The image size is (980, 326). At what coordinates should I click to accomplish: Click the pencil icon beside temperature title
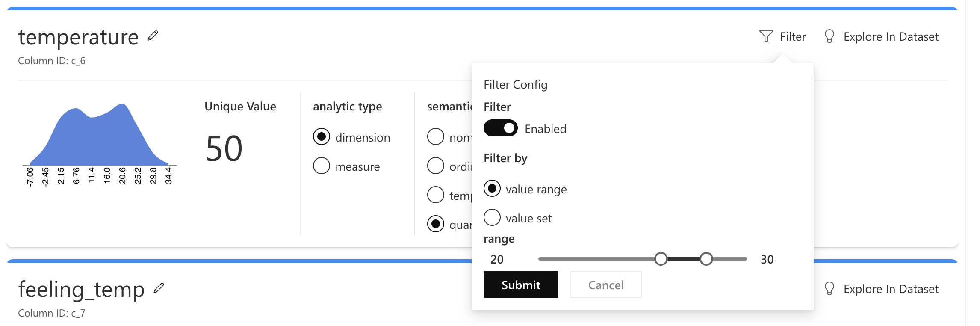tap(153, 36)
